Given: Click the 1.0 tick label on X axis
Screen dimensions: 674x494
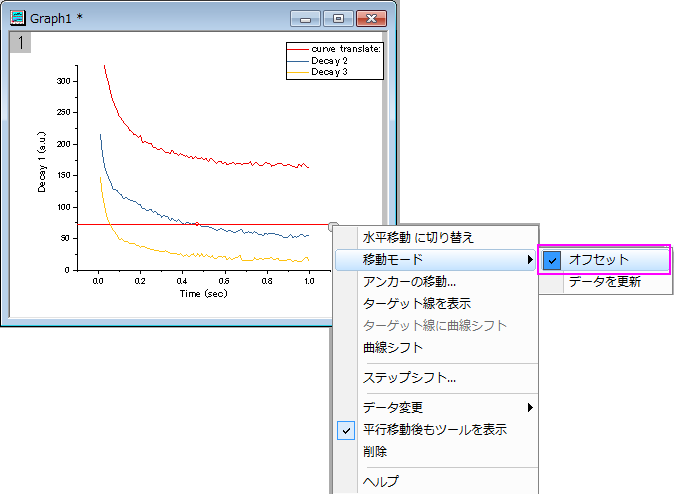Looking at the screenshot, I should pyautogui.click(x=309, y=281).
